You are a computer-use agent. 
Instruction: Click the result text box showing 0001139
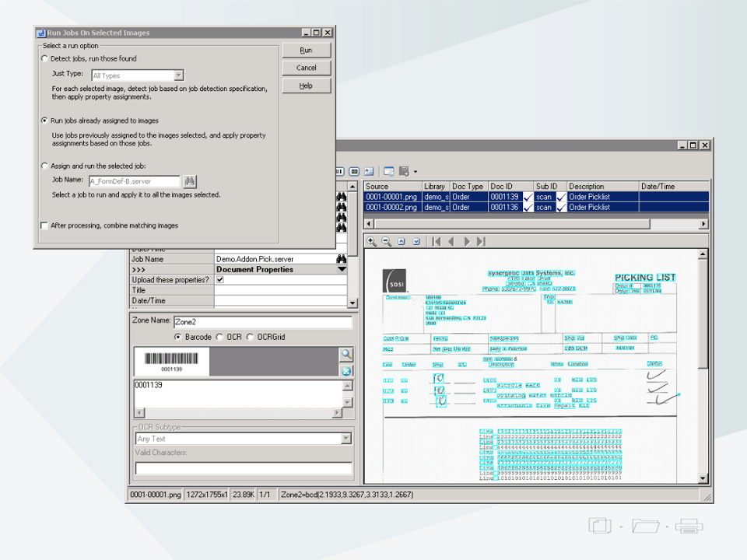click(238, 394)
